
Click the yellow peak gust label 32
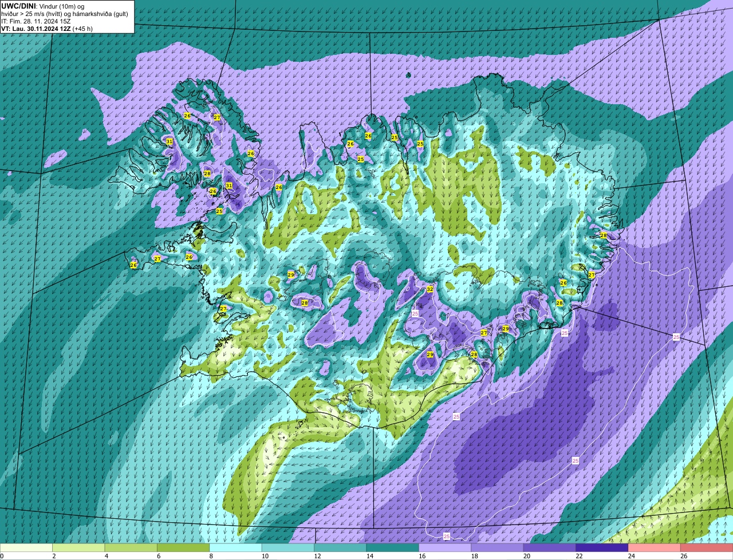tap(430, 289)
